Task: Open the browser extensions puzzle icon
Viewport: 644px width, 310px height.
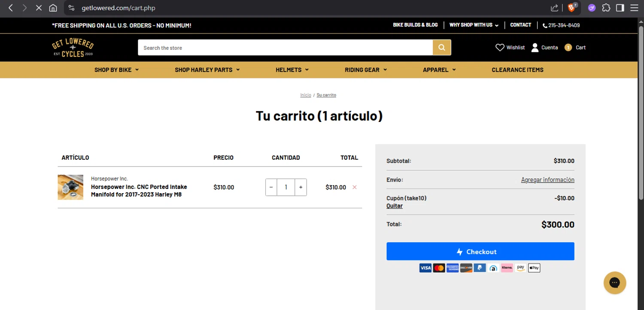Action: tap(606, 8)
